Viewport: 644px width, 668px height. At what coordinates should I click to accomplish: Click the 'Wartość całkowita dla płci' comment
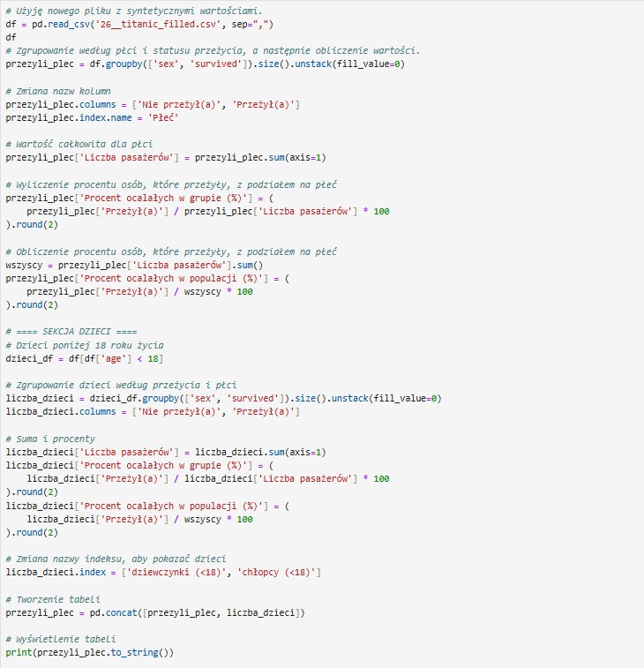71,144
